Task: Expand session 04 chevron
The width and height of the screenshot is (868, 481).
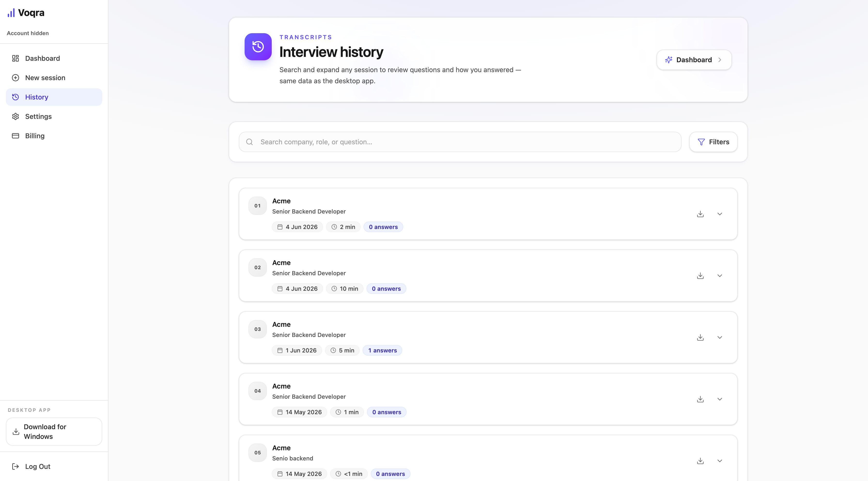Action: [720, 399]
